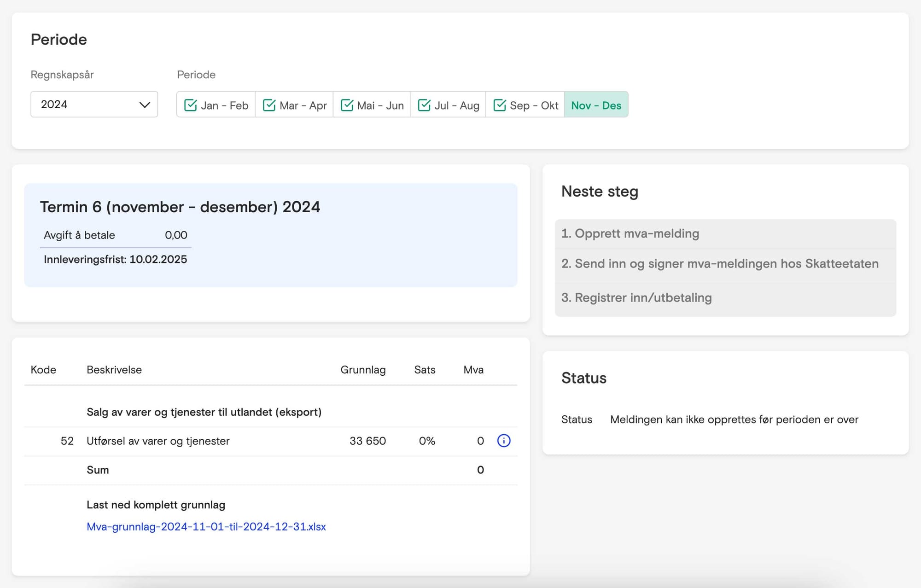The width and height of the screenshot is (921, 588).
Task: Click the Last ned komplett grunnlag label
Action: pos(156,505)
